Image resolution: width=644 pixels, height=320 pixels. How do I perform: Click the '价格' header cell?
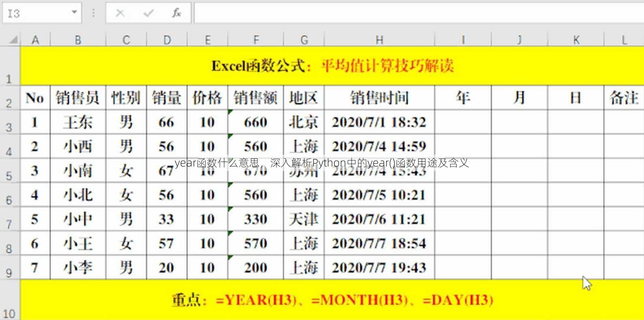coord(207,98)
